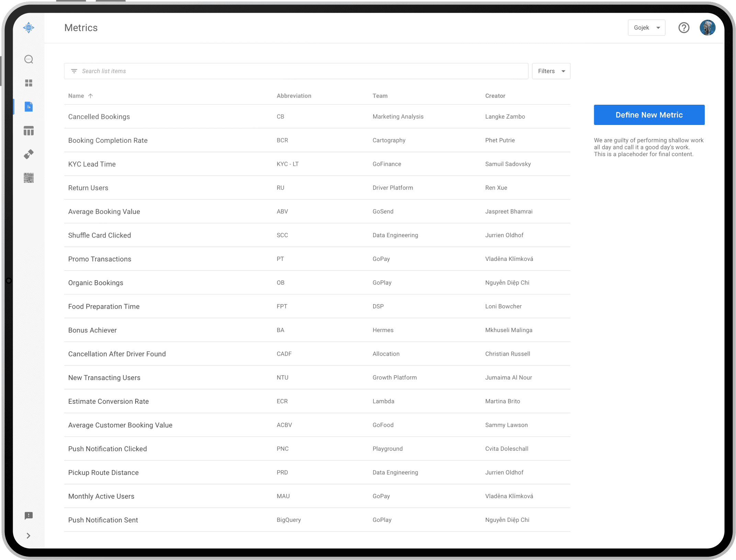Sort by the Creator column header
Viewport: 736px width, 560px height.
(495, 96)
